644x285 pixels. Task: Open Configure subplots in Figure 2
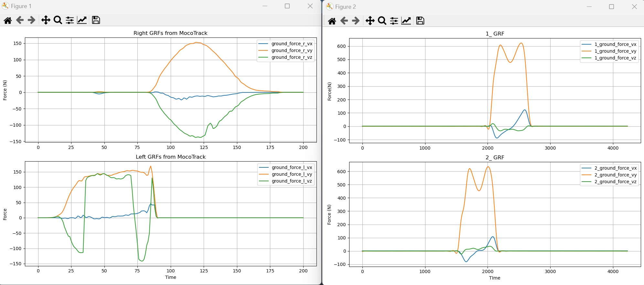(x=394, y=21)
